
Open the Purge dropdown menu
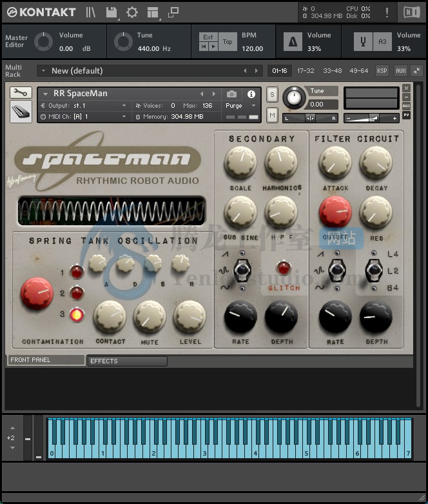coord(240,106)
